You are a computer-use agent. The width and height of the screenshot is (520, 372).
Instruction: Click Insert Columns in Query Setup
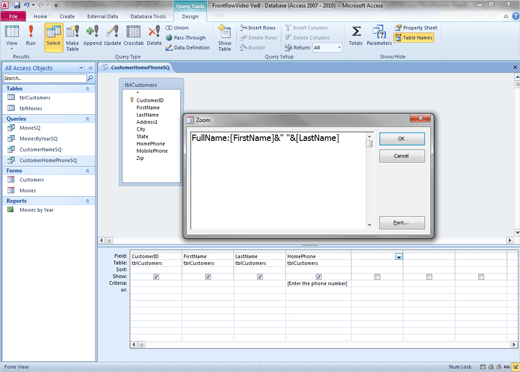coord(306,28)
